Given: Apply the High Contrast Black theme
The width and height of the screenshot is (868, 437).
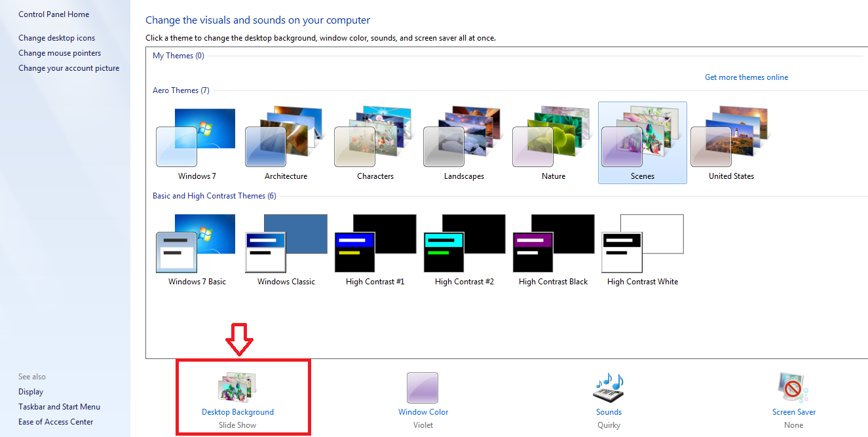Looking at the screenshot, I should coord(553,243).
